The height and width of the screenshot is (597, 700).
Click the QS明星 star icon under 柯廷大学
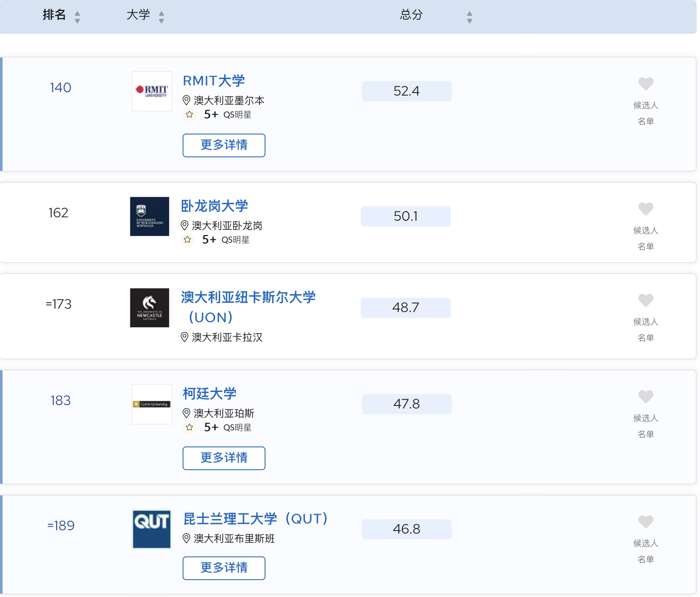click(x=189, y=427)
